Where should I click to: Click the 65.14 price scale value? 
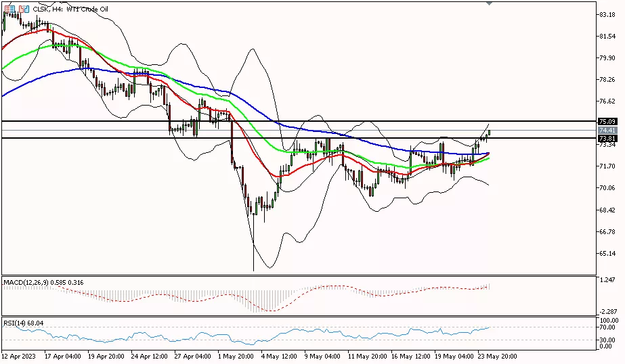607,253
